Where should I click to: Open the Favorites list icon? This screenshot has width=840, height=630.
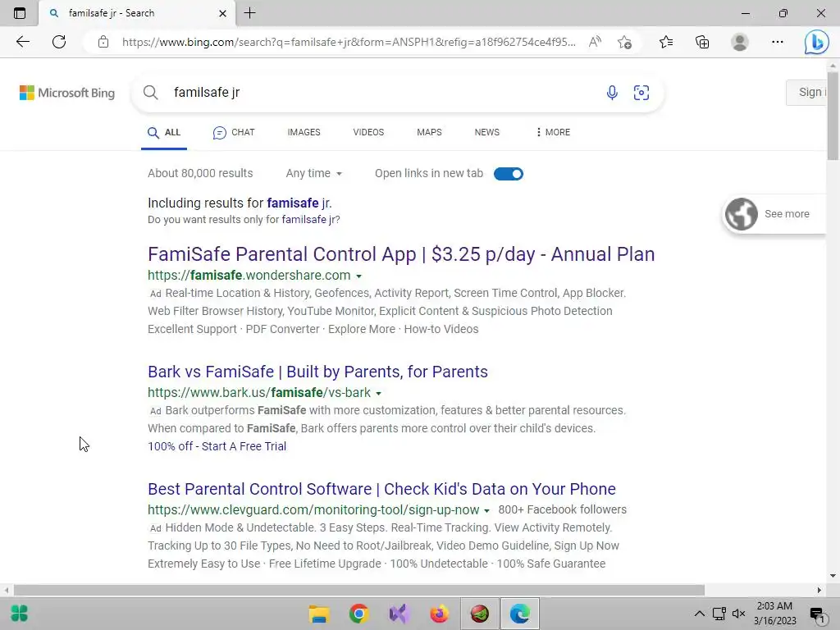(666, 42)
